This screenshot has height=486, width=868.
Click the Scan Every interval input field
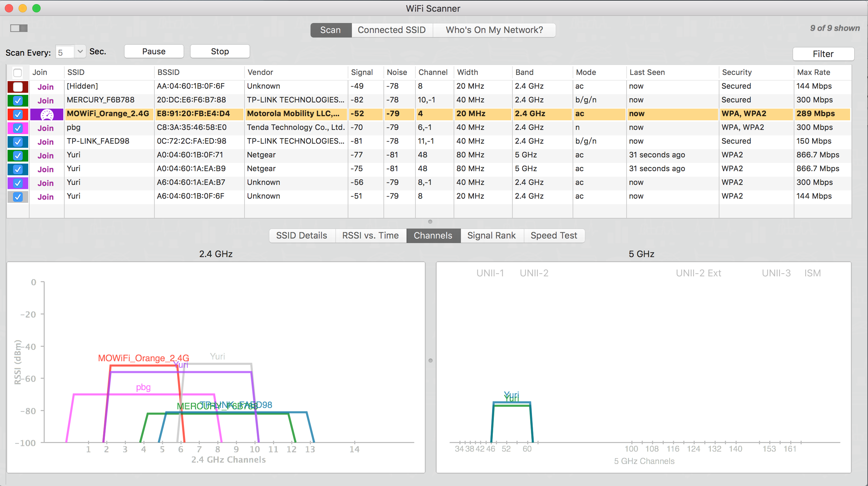pyautogui.click(x=65, y=52)
